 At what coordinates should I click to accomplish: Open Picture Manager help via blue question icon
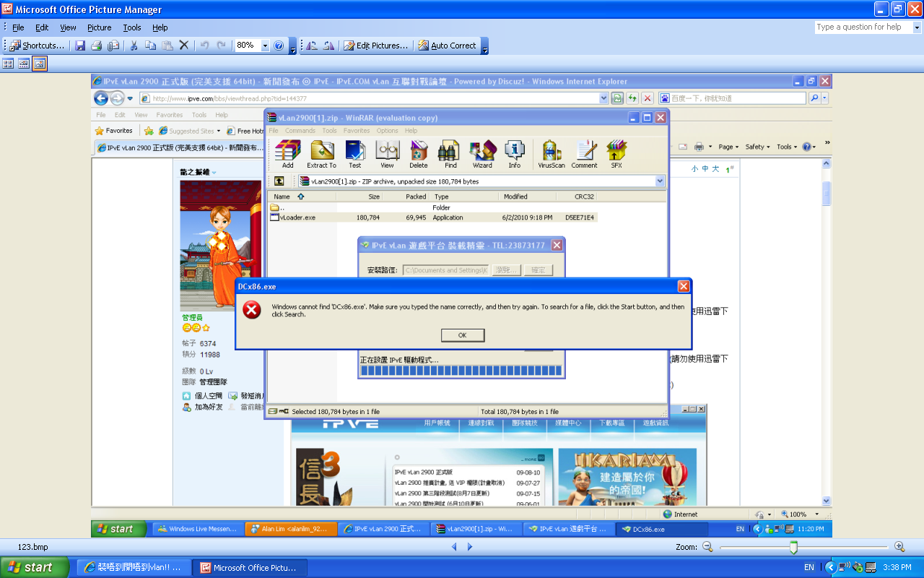279,46
